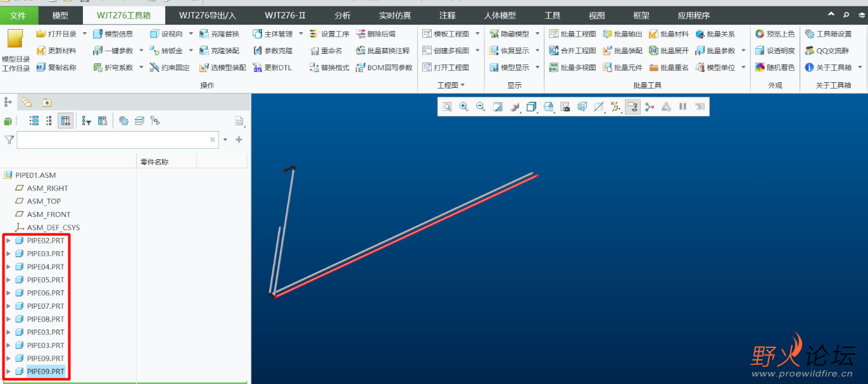This screenshot has width=868, height=384.
Task: Click the 替换格式 tool
Action: 329,67
